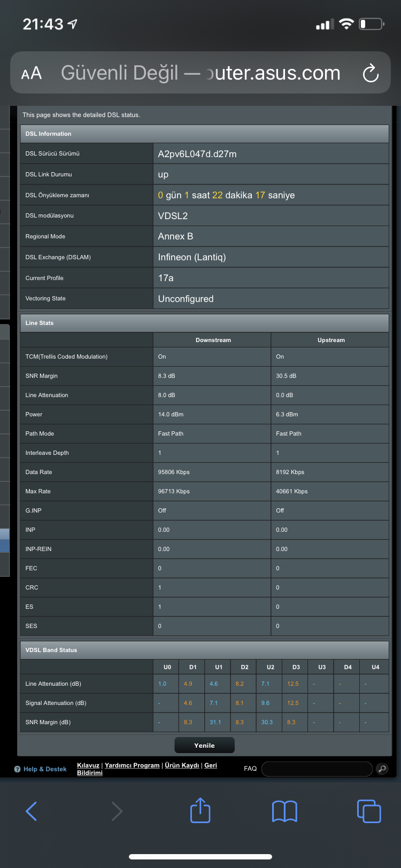Tap the location arrow beside the clock

tap(73, 24)
